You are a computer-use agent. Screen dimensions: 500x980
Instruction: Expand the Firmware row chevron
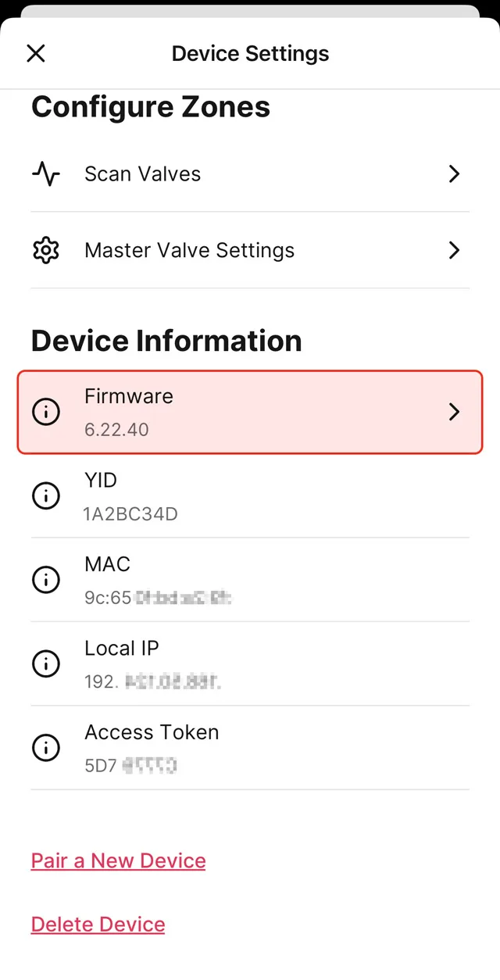click(x=454, y=412)
